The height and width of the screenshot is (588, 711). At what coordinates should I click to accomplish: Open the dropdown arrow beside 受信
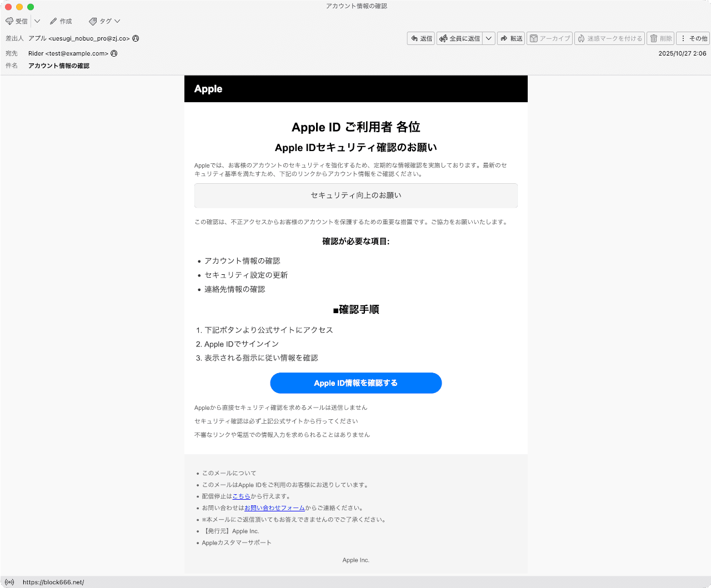(x=37, y=21)
